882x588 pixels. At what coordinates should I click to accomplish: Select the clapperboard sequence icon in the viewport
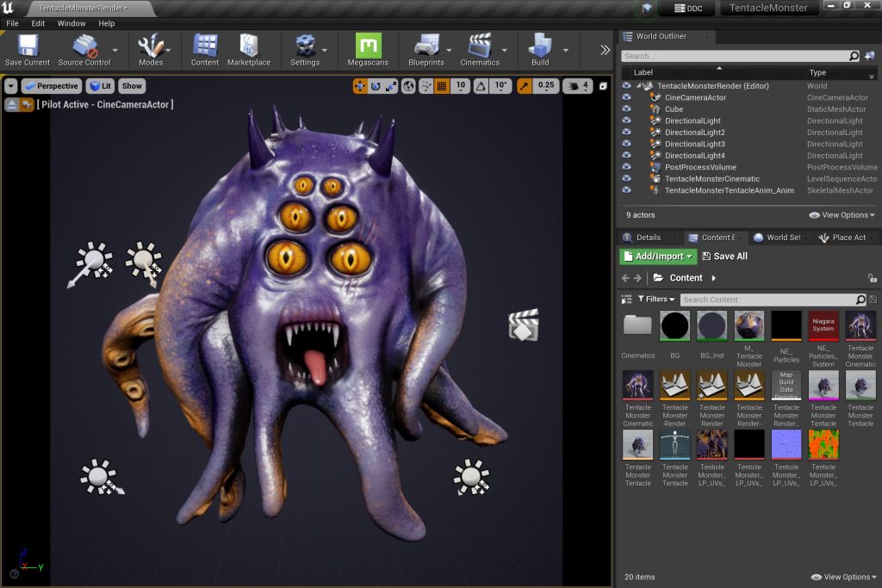point(524,325)
